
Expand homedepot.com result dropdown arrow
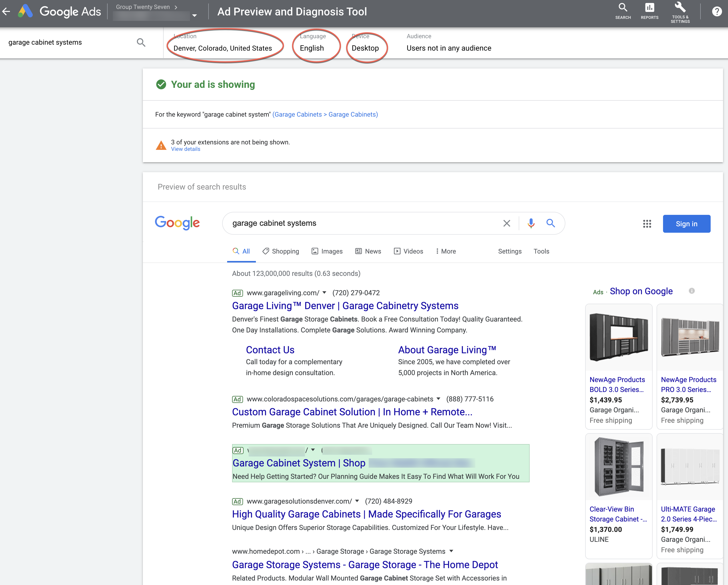click(x=451, y=551)
